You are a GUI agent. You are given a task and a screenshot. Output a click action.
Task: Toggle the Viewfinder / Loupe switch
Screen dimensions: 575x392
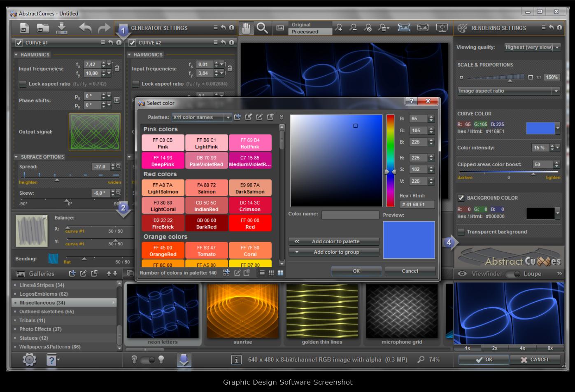tap(513, 274)
